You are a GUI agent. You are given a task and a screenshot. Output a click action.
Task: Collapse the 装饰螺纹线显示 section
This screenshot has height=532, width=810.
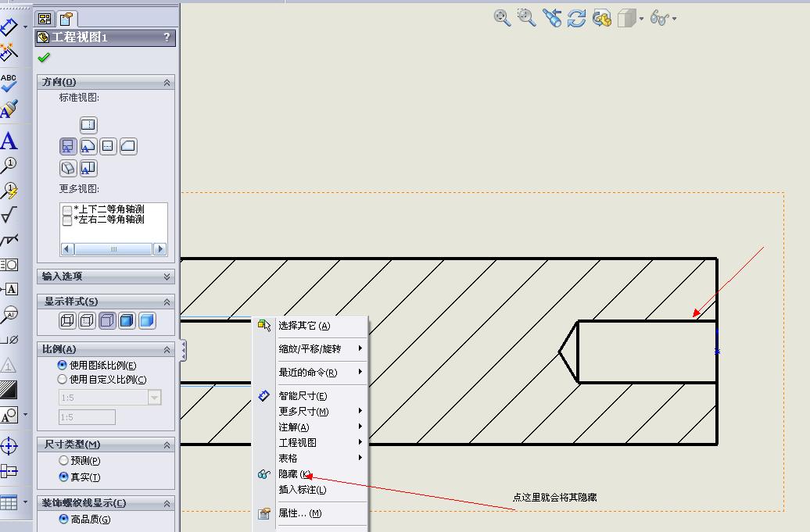click(x=167, y=503)
